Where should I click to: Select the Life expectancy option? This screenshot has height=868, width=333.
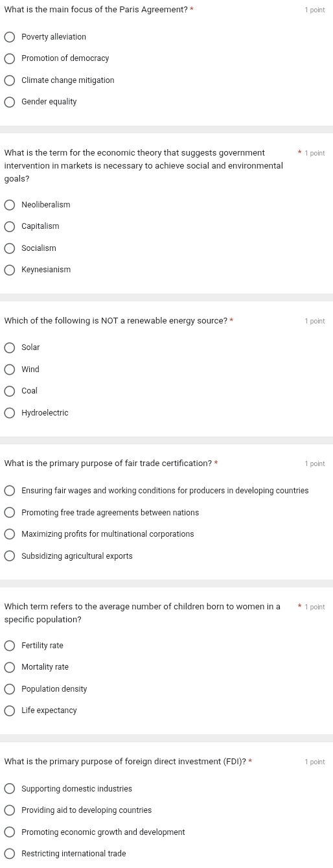click(10, 710)
